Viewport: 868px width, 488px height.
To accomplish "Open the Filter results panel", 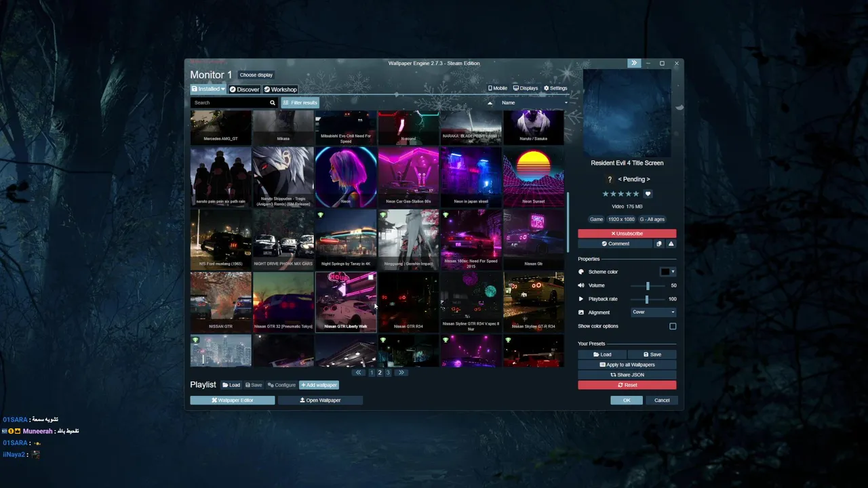I will (x=300, y=103).
